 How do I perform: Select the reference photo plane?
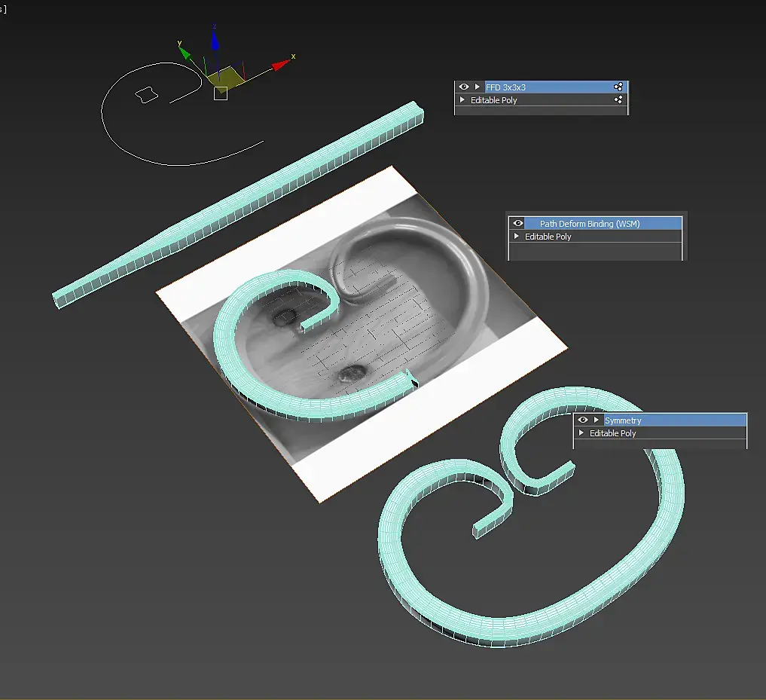click(x=362, y=335)
